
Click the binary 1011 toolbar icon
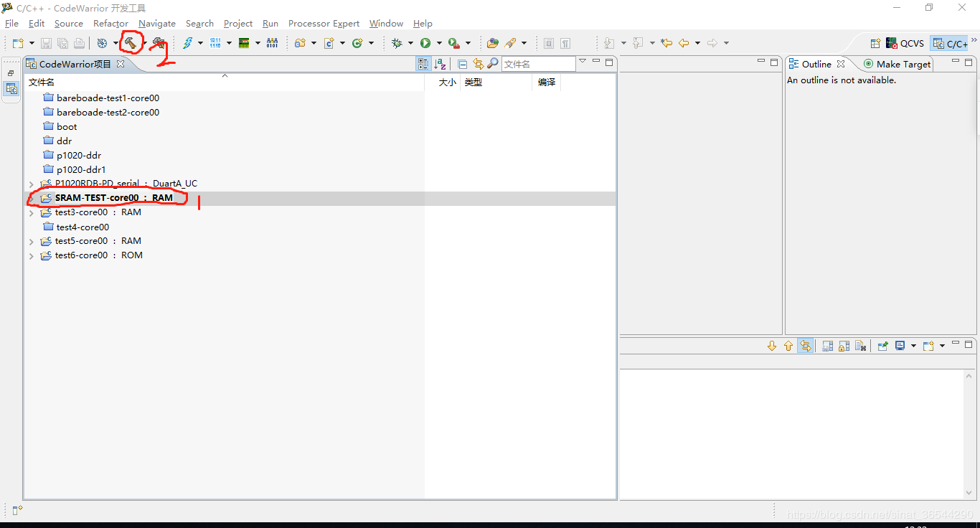pos(215,43)
